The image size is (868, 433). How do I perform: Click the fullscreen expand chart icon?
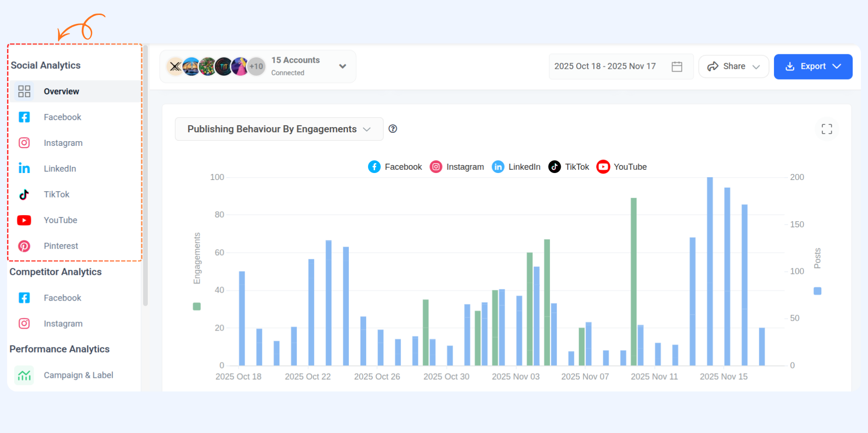point(827,129)
